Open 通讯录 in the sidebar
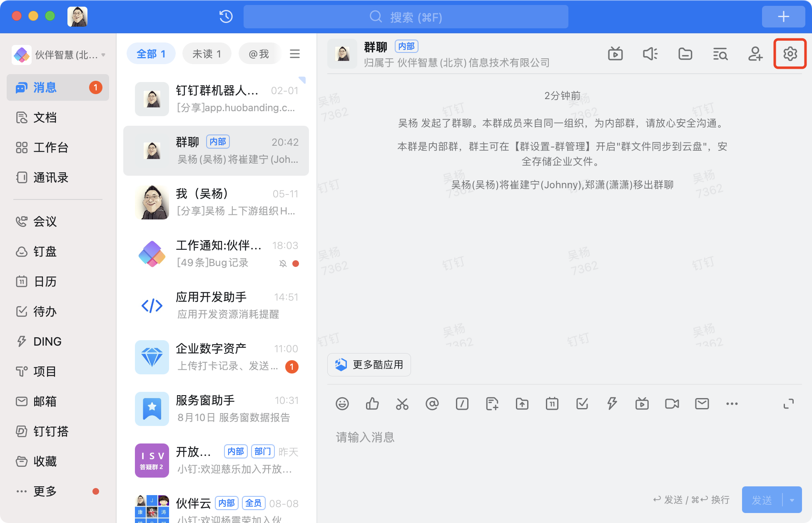 pos(58,177)
